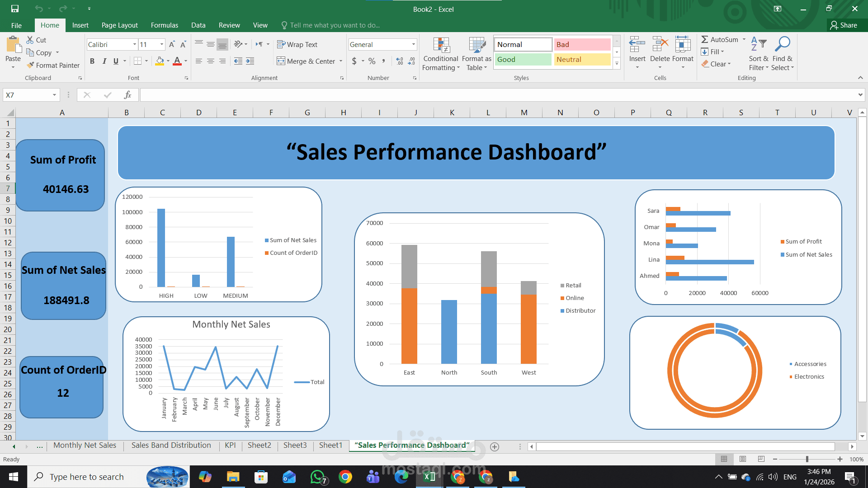Switch to the Formulas ribbon tab
This screenshot has height=488, width=868.
(164, 25)
